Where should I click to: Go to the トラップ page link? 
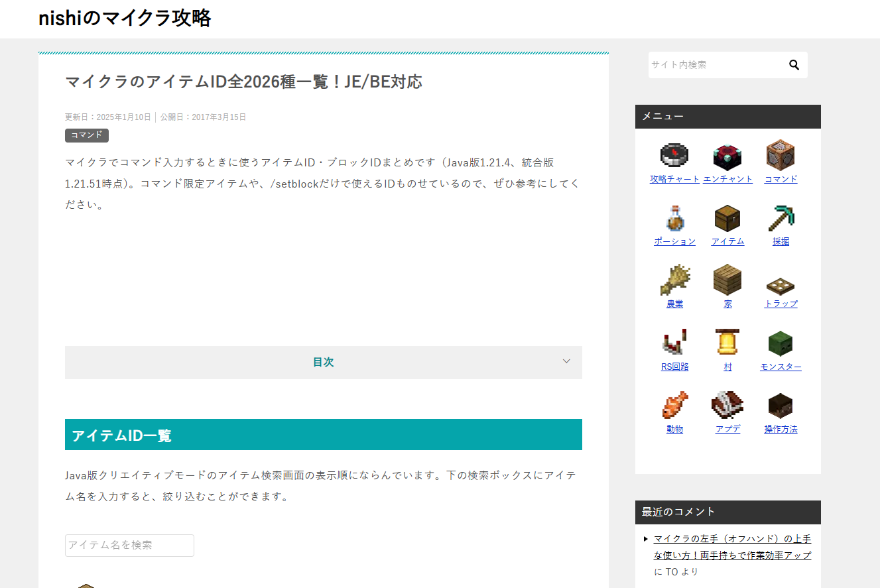(781, 304)
